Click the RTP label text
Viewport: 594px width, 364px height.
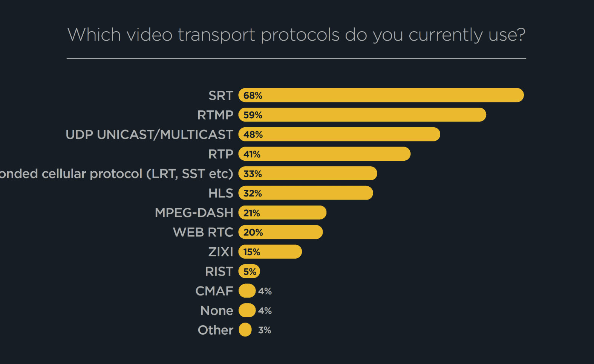click(x=220, y=154)
